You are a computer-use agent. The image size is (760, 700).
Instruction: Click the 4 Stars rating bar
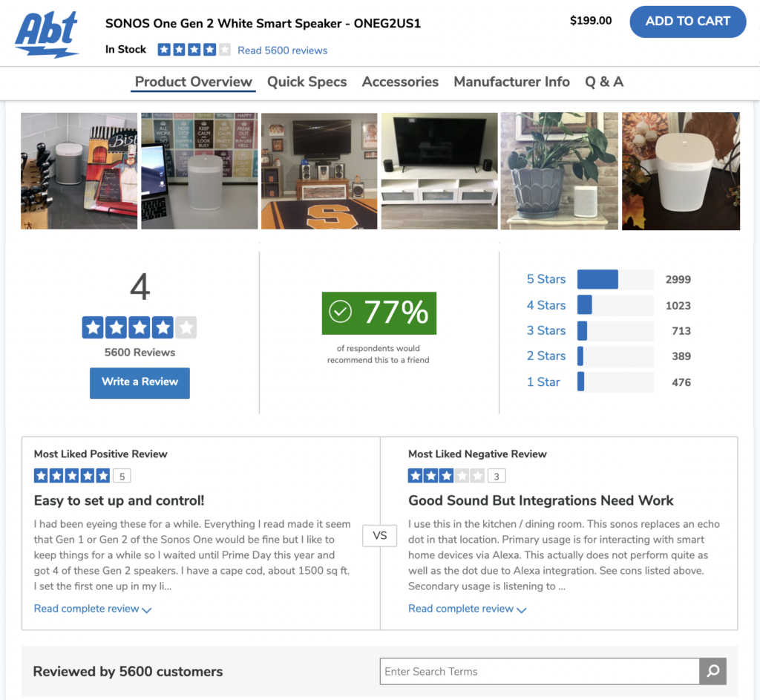(x=615, y=305)
